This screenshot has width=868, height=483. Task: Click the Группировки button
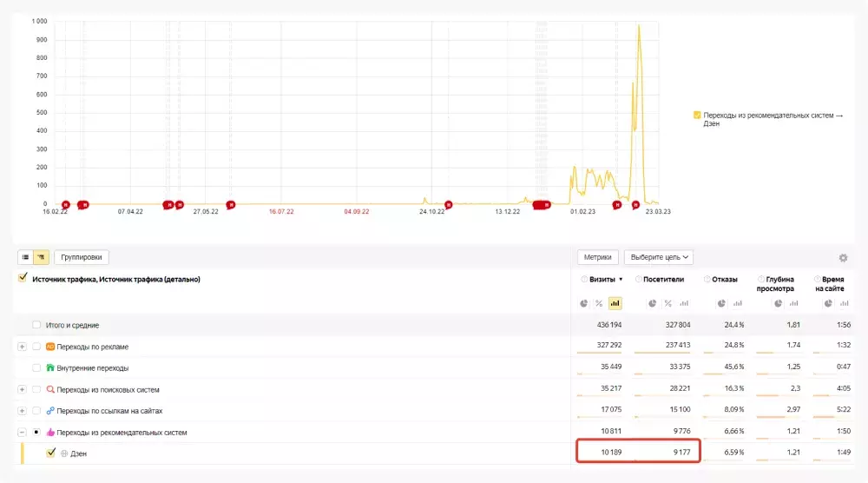(x=81, y=257)
